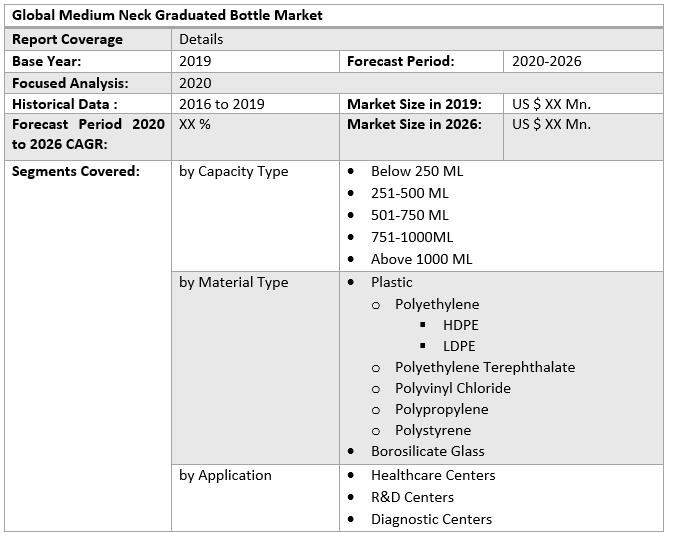Click the 'Borosilicate Glass' bullet item
The width and height of the screenshot is (676, 536).
(x=427, y=451)
